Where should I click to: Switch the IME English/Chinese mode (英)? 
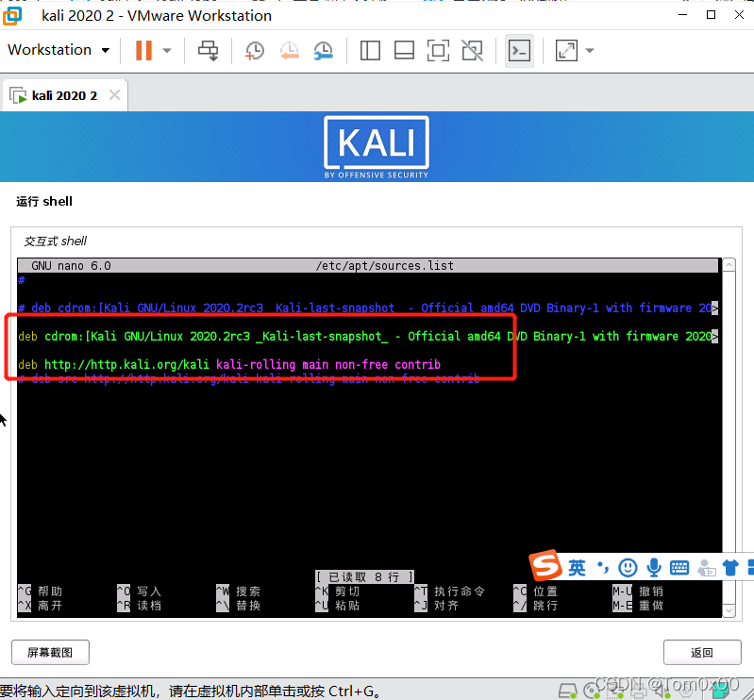point(577,568)
